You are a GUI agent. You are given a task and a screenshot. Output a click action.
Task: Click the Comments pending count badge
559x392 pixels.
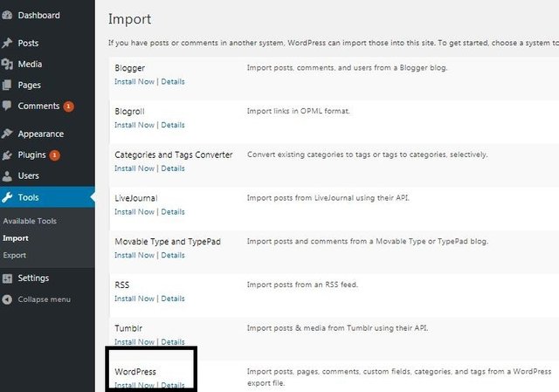(68, 107)
